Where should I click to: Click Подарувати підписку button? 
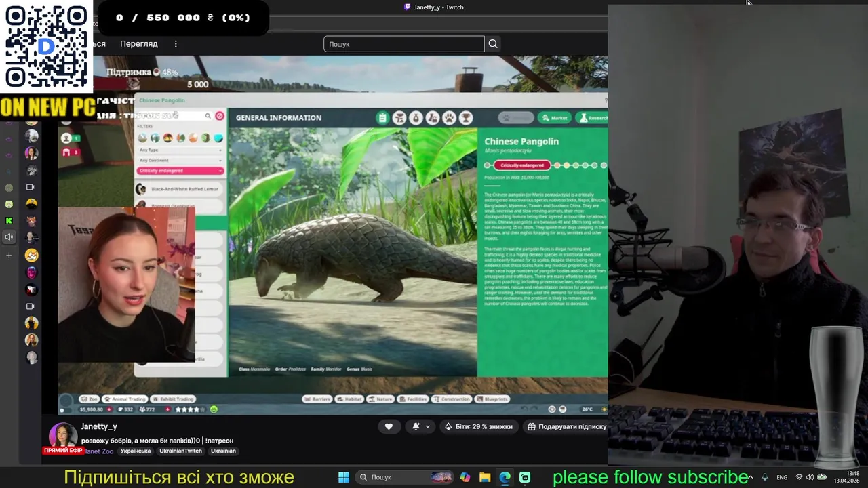click(567, 426)
